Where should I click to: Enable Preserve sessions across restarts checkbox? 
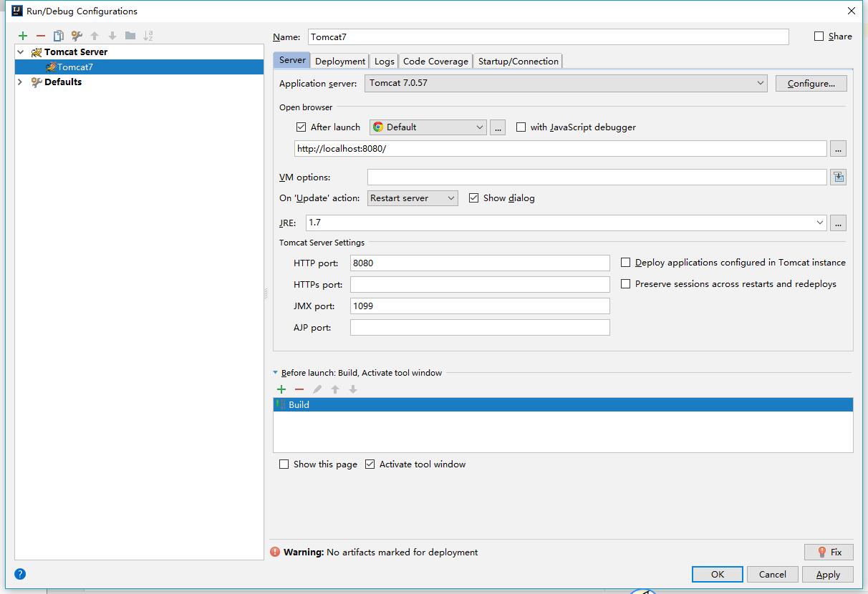[625, 284]
